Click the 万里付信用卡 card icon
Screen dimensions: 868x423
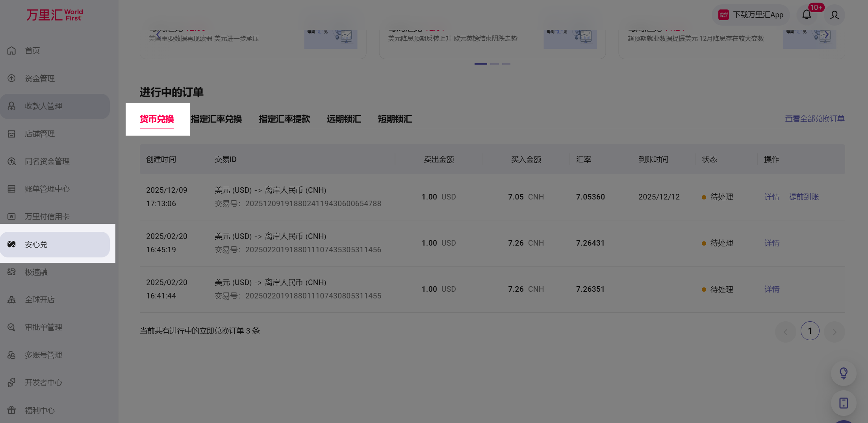(12, 216)
